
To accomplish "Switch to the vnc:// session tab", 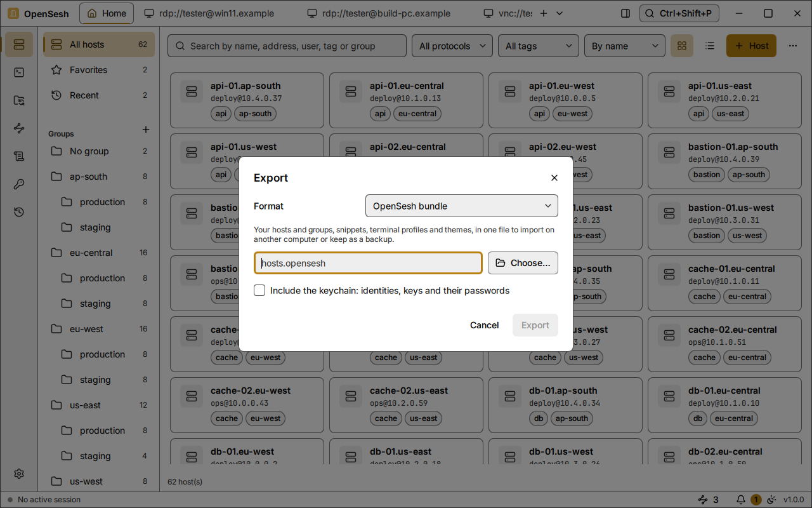I will coord(507,13).
